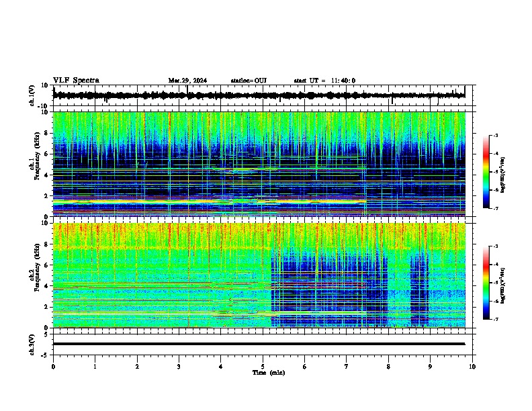Click inside the ch.2 spectrogram panel
Image resolution: width=532 pixels, height=411 pixels.
(259, 275)
